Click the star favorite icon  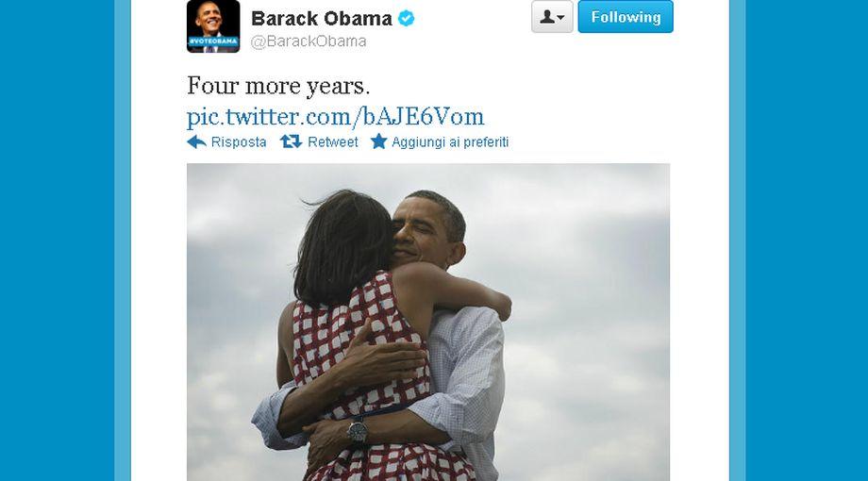(x=378, y=141)
